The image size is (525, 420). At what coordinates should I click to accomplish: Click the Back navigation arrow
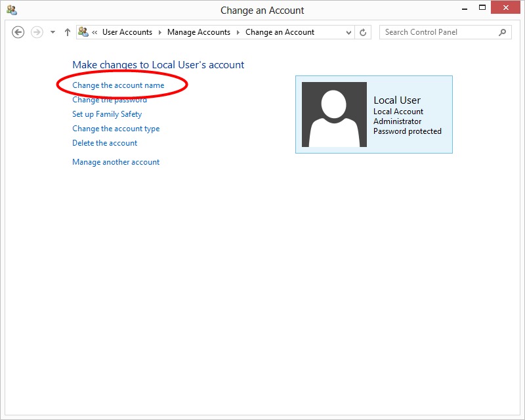coord(18,32)
